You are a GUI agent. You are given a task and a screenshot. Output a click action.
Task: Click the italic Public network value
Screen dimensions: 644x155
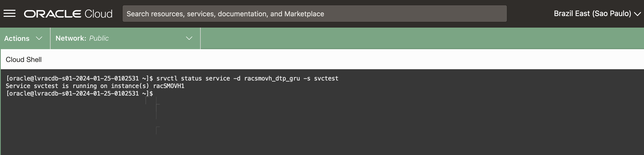(x=99, y=38)
